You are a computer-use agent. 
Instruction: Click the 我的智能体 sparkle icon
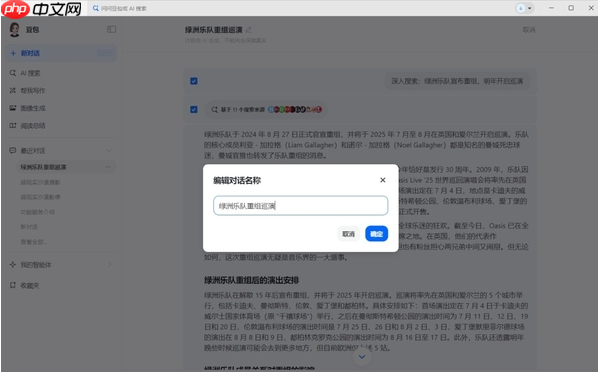tap(13, 264)
